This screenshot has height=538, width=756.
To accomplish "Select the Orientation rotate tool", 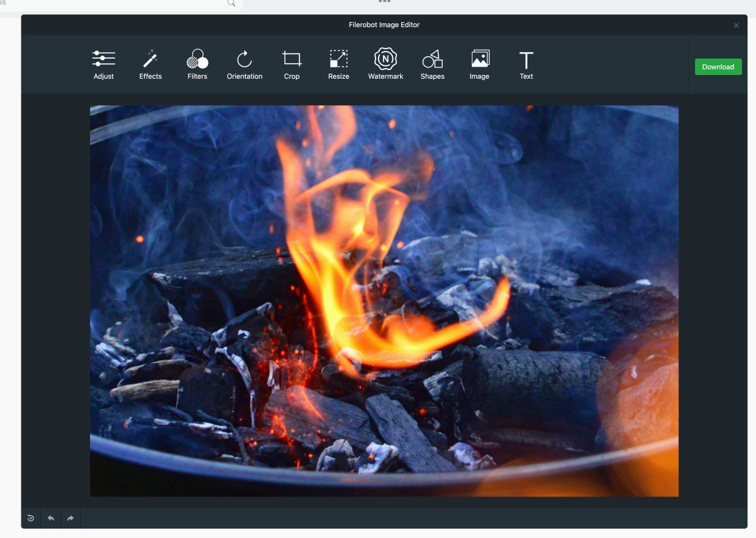I will click(244, 65).
